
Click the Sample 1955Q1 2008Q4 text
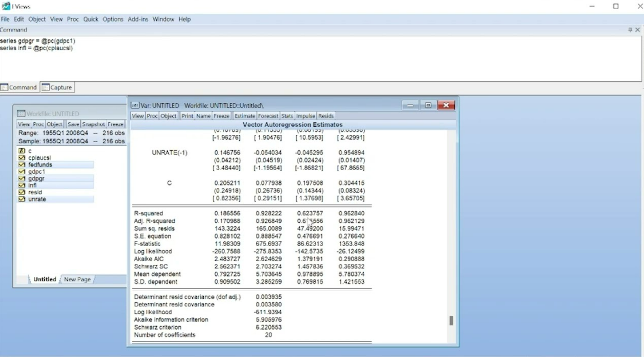click(72, 141)
